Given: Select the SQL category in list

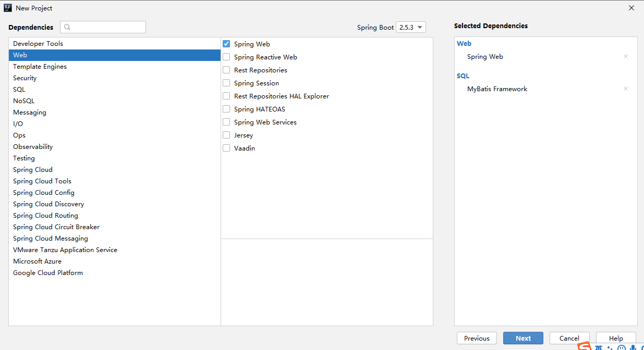Looking at the screenshot, I should click(x=115, y=89).
